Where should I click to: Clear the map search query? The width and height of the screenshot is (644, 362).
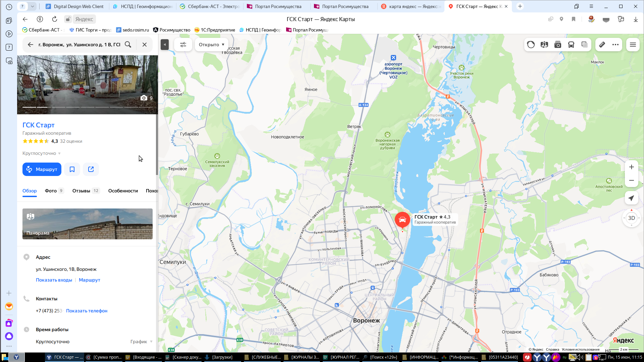[145, 45]
